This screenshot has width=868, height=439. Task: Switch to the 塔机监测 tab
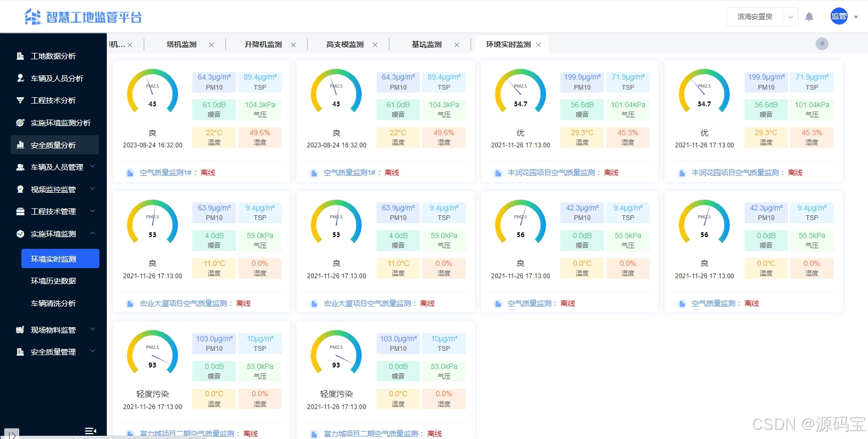pyautogui.click(x=182, y=44)
